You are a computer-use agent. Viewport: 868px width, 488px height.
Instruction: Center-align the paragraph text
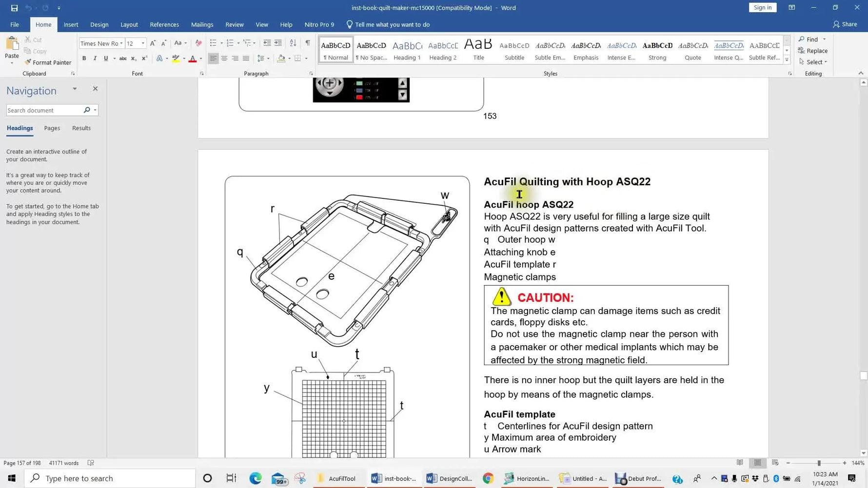(224, 59)
